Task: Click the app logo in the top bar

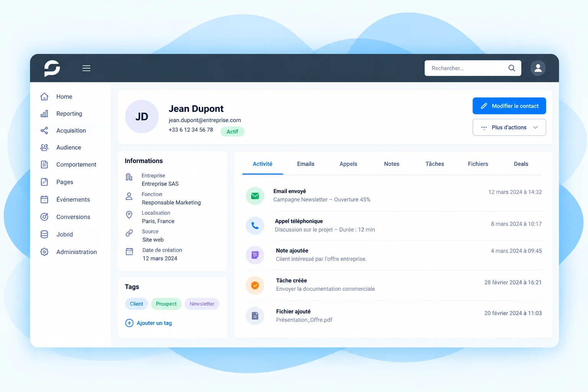Action: pos(52,68)
